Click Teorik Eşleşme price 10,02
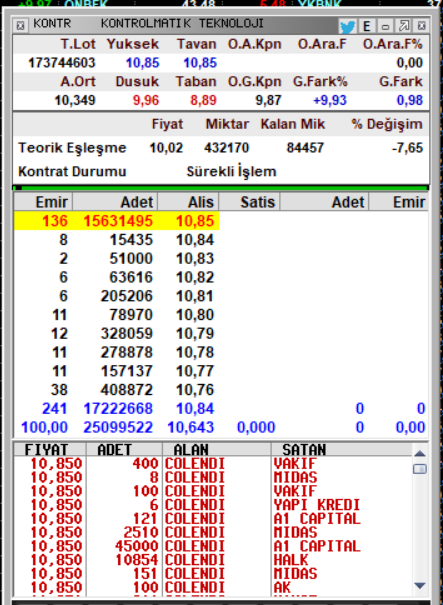This screenshot has width=443, height=605. pos(166,148)
